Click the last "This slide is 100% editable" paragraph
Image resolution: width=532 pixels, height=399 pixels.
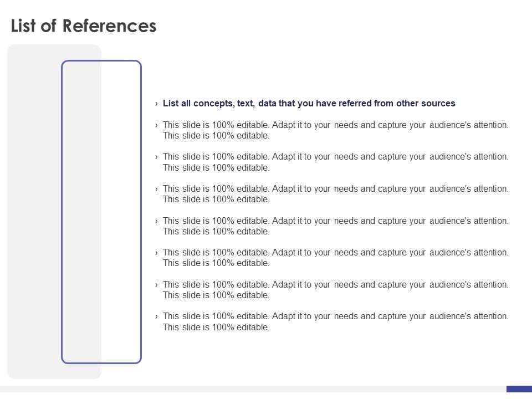335,321
